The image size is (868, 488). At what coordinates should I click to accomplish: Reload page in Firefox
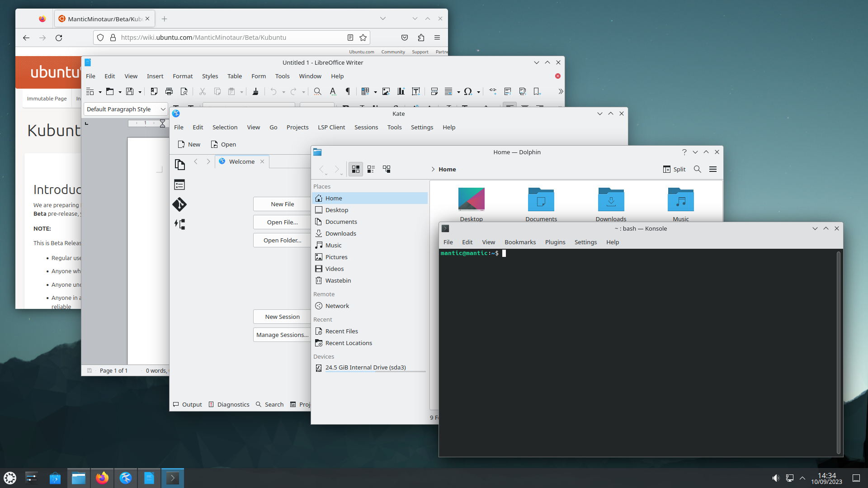point(59,38)
